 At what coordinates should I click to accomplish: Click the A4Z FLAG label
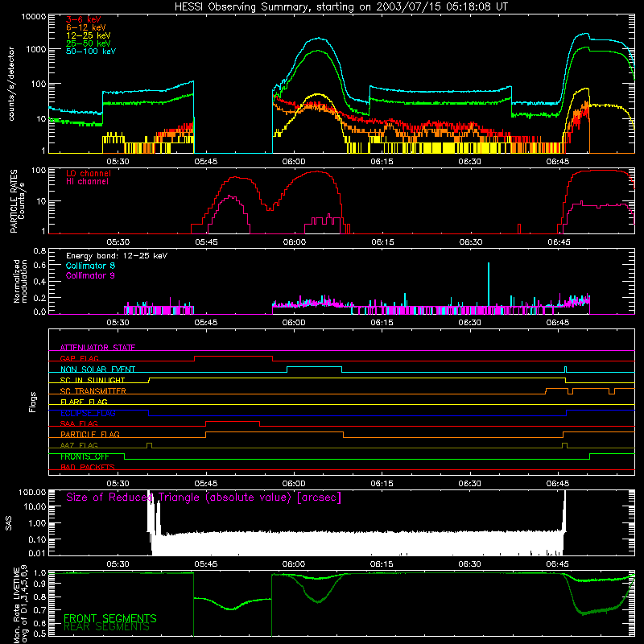coord(79,445)
